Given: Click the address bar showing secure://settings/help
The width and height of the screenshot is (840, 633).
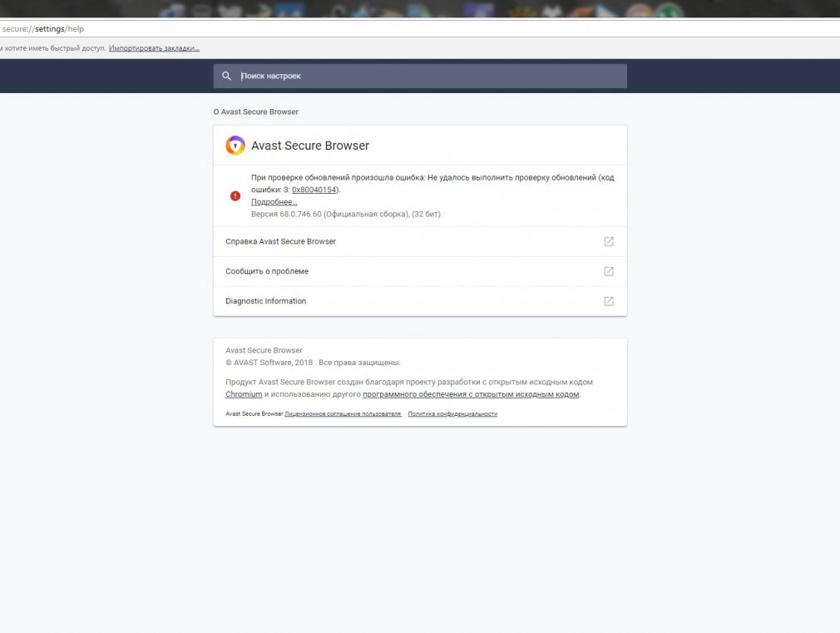Looking at the screenshot, I should tap(420, 29).
